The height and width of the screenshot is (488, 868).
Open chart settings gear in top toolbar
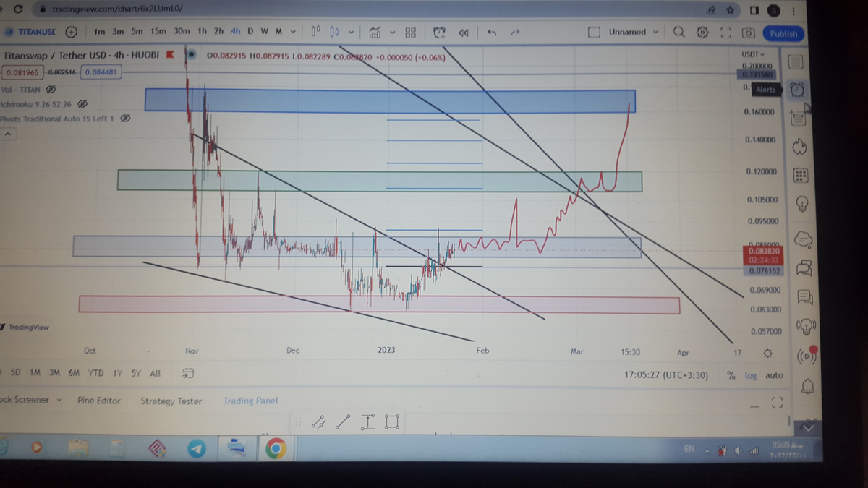702,33
